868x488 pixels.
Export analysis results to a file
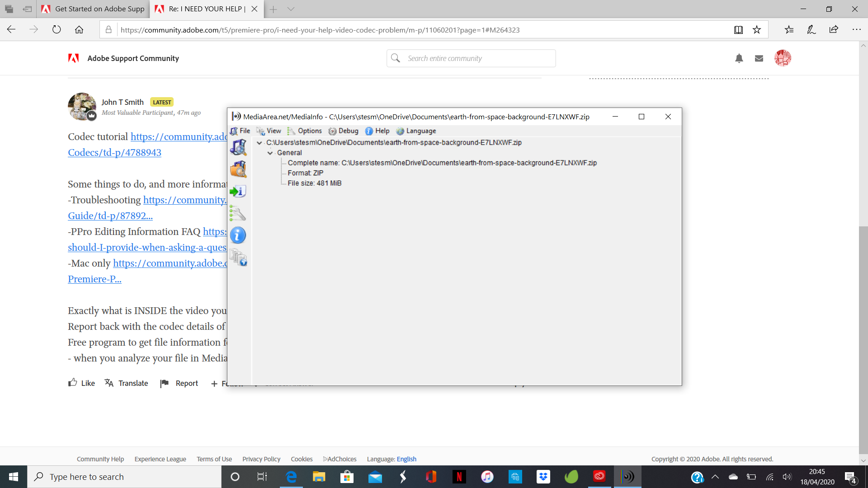pos(238,191)
